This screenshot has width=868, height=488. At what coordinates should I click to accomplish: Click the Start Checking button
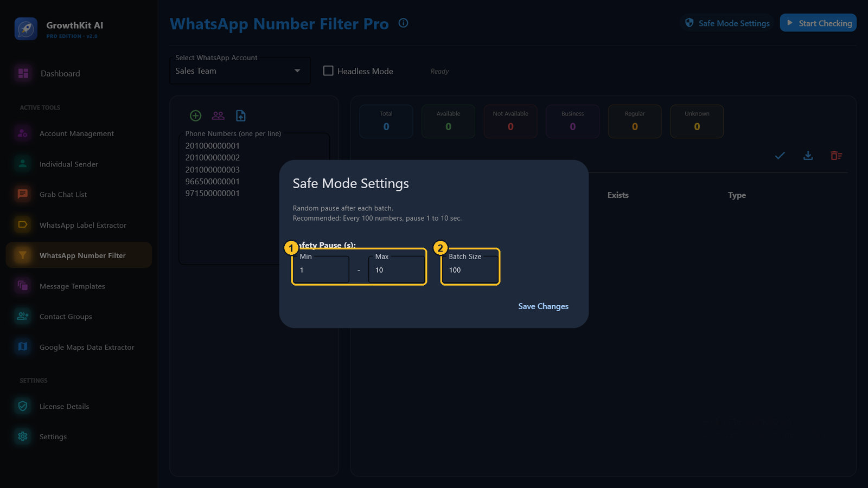point(818,23)
